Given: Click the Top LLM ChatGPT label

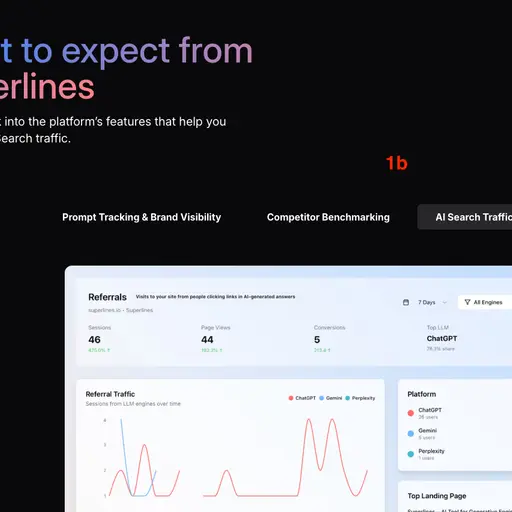Looking at the screenshot, I should pos(442,338).
